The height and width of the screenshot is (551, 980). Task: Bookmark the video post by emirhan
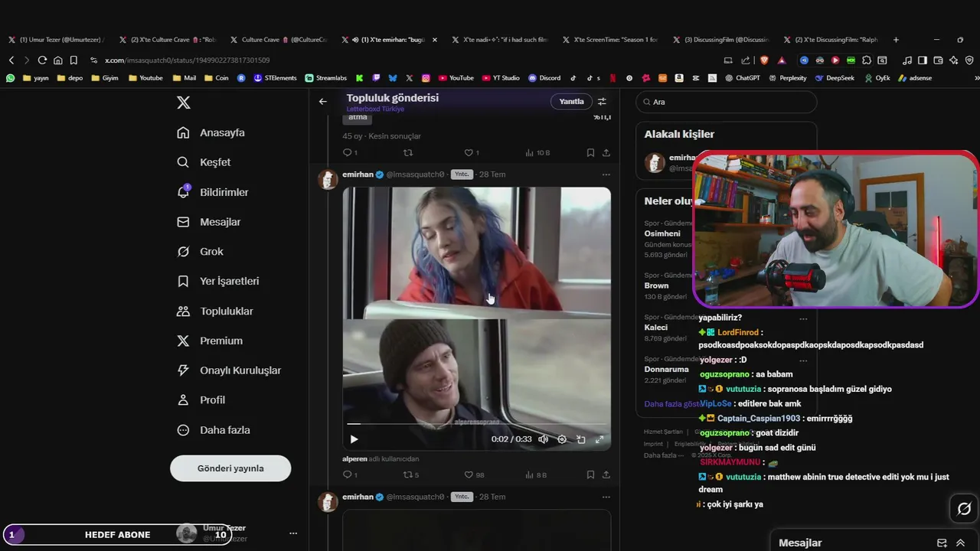(x=590, y=474)
